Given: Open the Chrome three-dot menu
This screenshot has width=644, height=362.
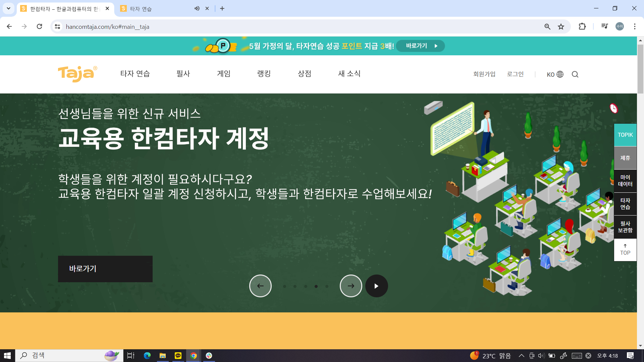Looking at the screenshot, I should tap(635, 26).
